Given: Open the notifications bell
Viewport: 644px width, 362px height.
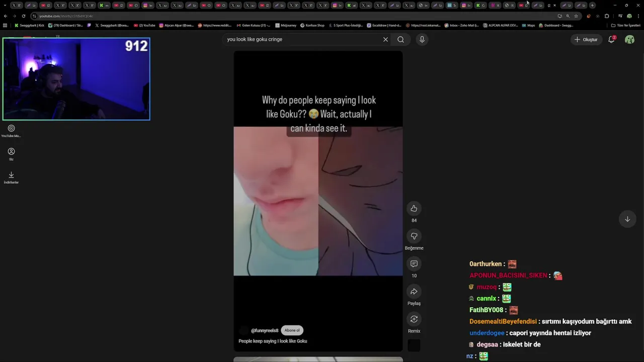Looking at the screenshot, I should tap(611, 39).
